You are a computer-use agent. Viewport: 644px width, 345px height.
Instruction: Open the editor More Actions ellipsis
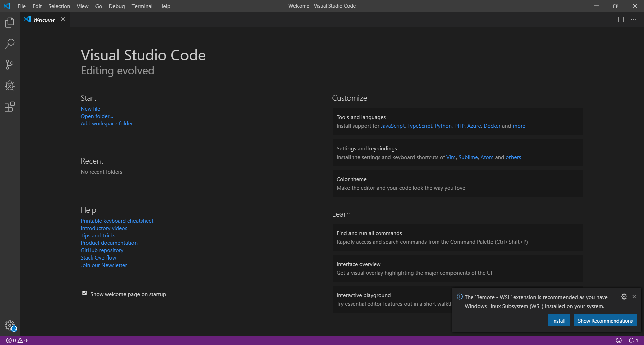point(633,19)
